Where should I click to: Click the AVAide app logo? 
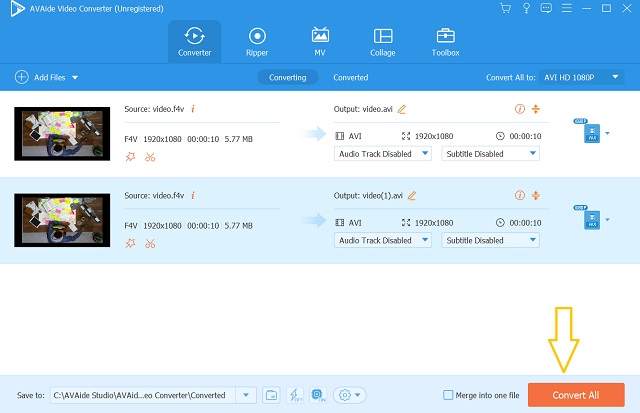click(x=17, y=9)
